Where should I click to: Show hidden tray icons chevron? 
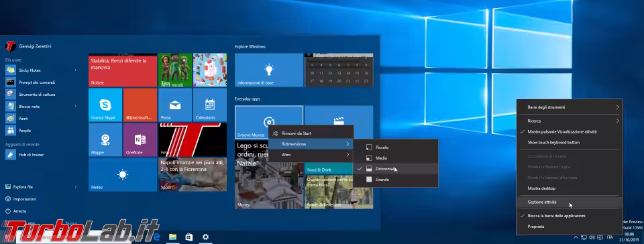[x=576, y=237]
